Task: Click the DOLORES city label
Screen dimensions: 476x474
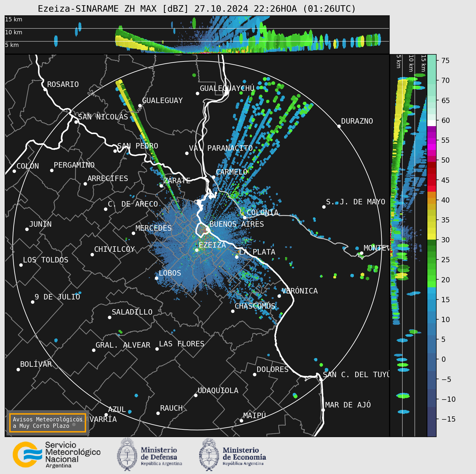Action: (x=273, y=369)
